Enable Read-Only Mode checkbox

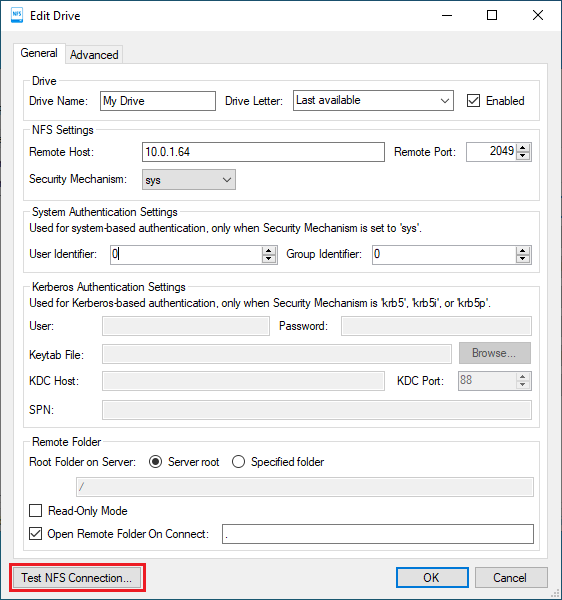point(36,510)
